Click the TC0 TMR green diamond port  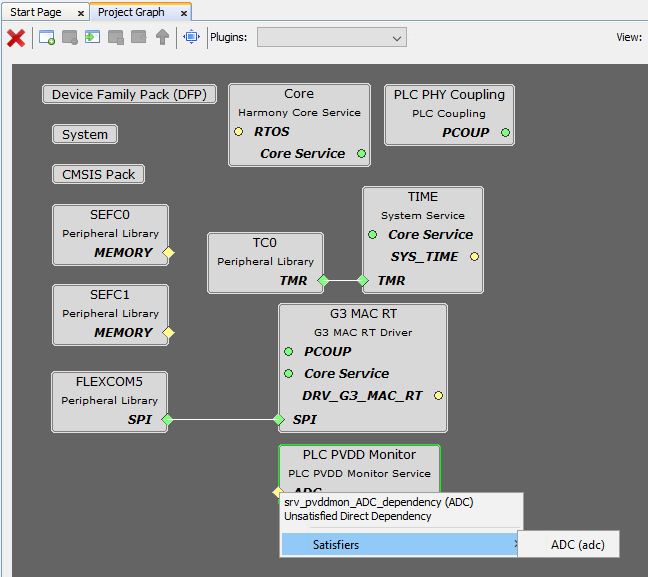coord(323,281)
